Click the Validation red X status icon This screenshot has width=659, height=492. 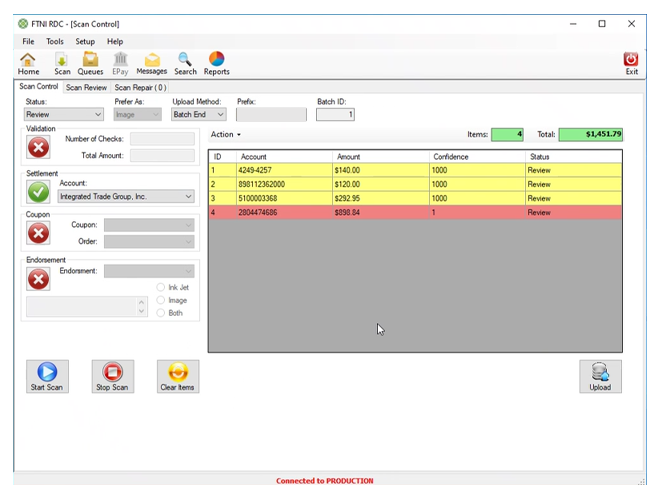(x=38, y=147)
